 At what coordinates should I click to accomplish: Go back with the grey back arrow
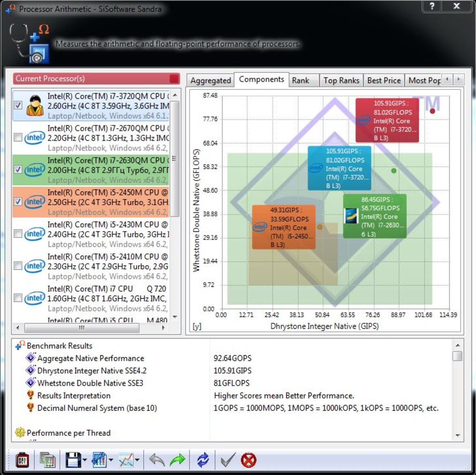(157, 460)
